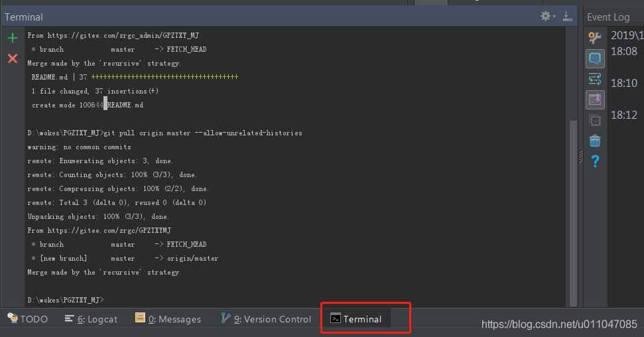Open Event Log help question mark
644x337 pixels.
tap(595, 161)
